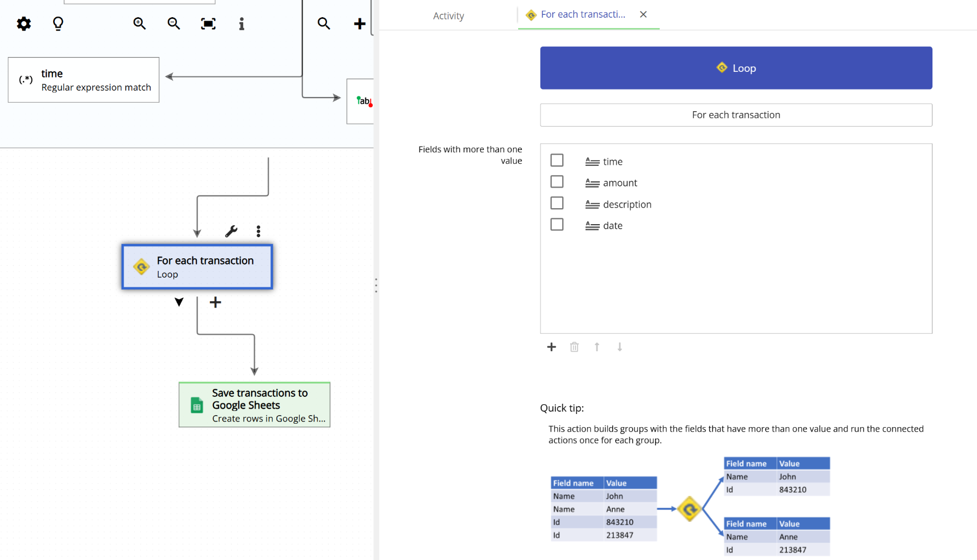The image size is (977, 560).
Task: Open loop settings using the wrench icon
Action: pyautogui.click(x=231, y=231)
